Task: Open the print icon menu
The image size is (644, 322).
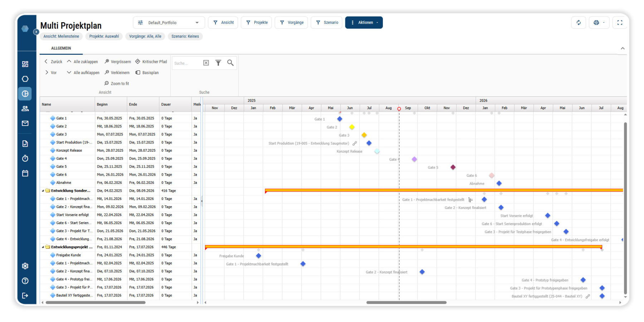Action: (599, 23)
